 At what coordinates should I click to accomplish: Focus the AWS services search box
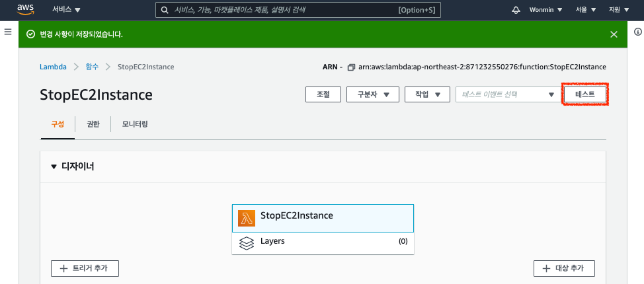pos(298,11)
